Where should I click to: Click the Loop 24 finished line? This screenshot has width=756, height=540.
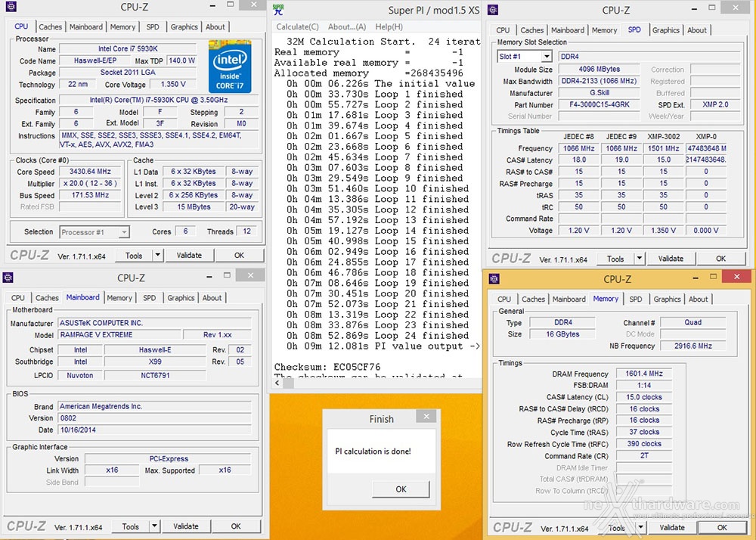pyautogui.click(x=377, y=336)
